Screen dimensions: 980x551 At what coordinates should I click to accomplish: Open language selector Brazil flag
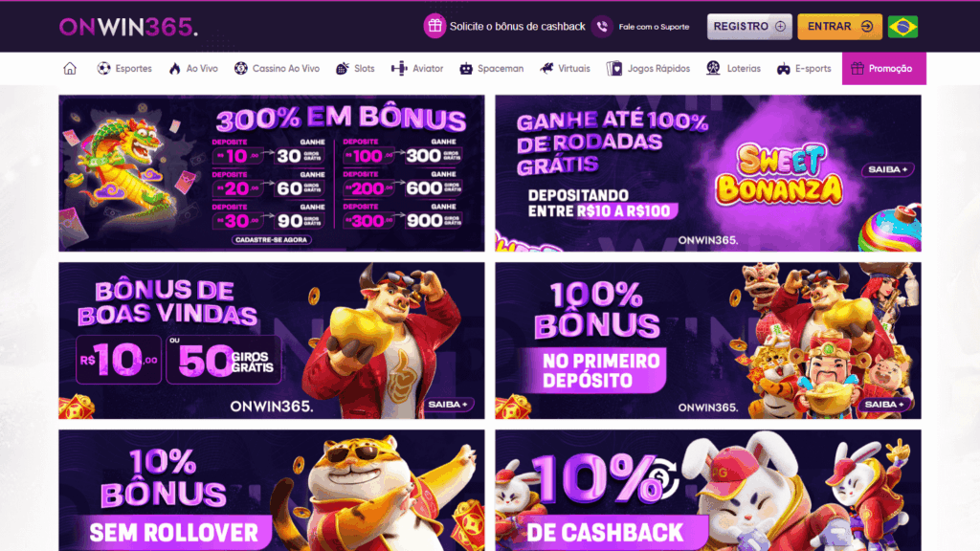coord(902,27)
